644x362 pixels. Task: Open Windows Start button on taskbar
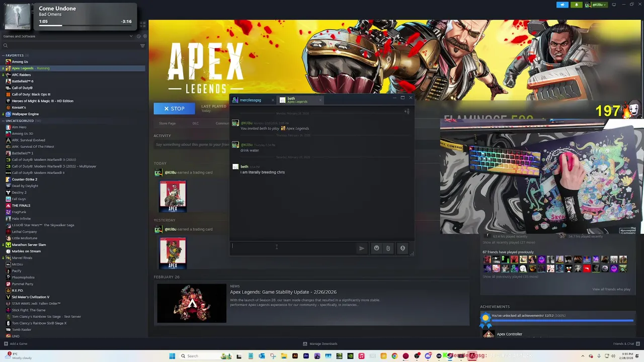(x=173, y=356)
